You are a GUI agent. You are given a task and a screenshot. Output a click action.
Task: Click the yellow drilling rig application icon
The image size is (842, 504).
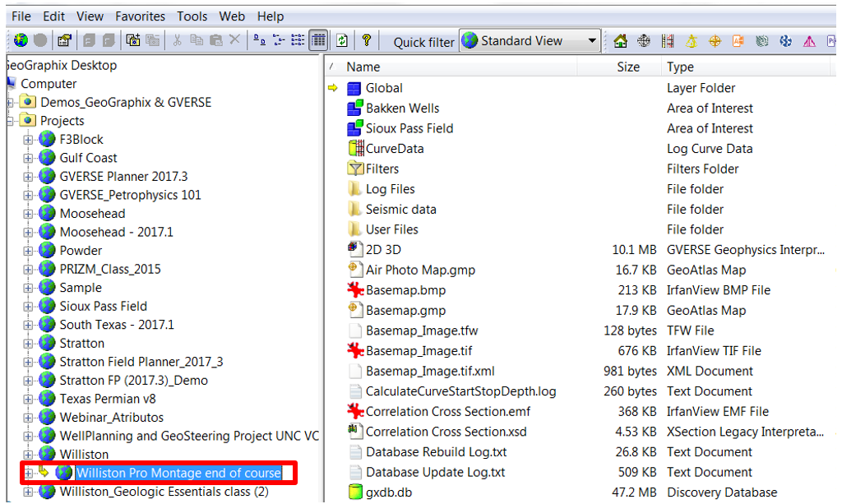click(691, 41)
